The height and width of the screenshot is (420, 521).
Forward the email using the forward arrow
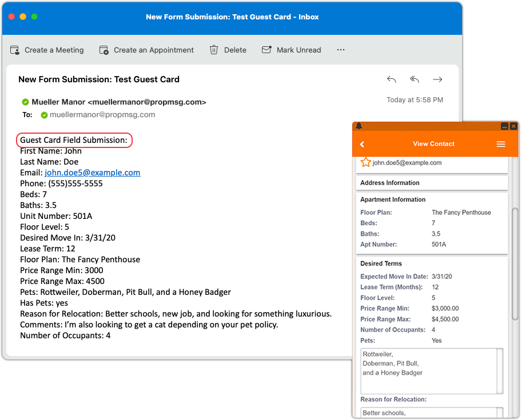pyautogui.click(x=438, y=79)
